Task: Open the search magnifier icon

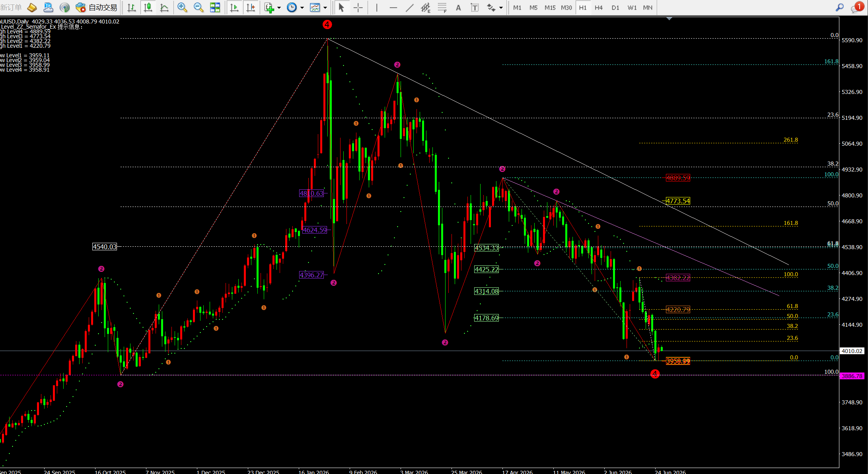Action: coord(840,7)
